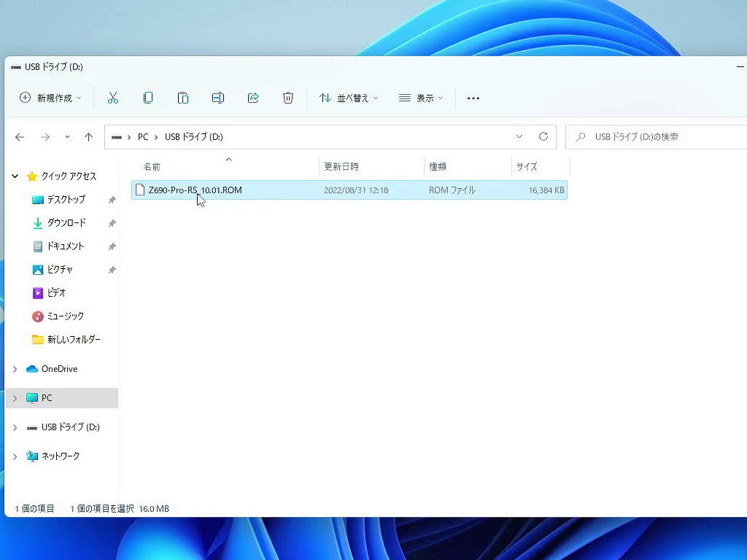The image size is (747, 560).
Task: Select クイック アクセス in navigation pane
Action: (69, 176)
